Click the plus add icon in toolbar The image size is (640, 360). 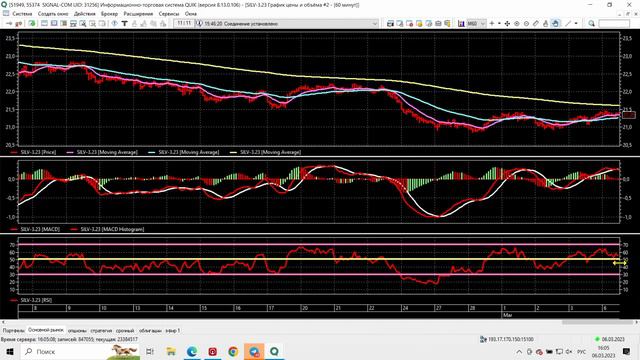492,24
